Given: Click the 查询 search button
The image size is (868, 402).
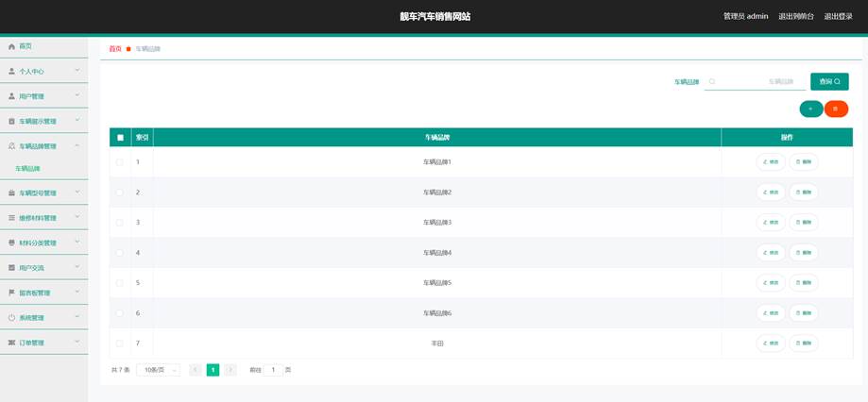Looking at the screenshot, I should pos(829,81).
